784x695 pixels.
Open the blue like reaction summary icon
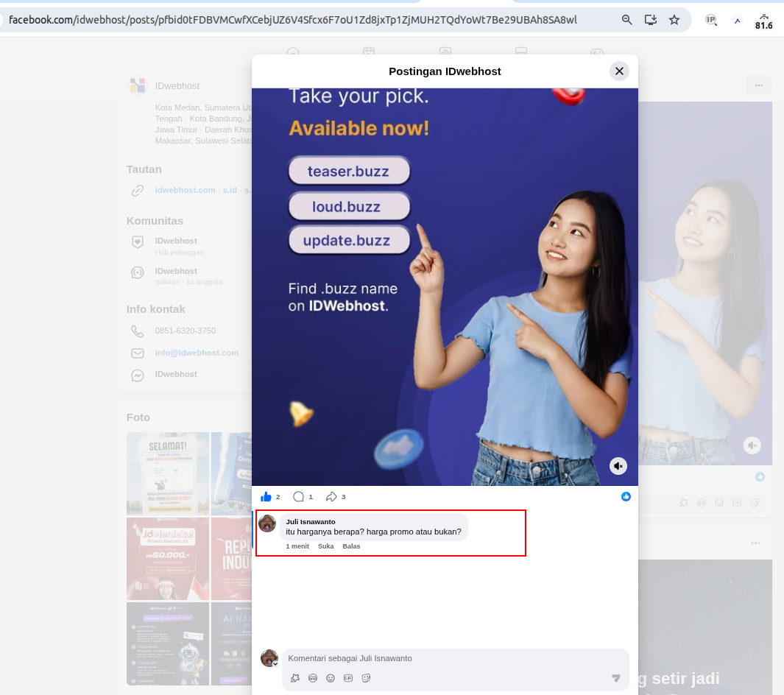click(626, 496)
